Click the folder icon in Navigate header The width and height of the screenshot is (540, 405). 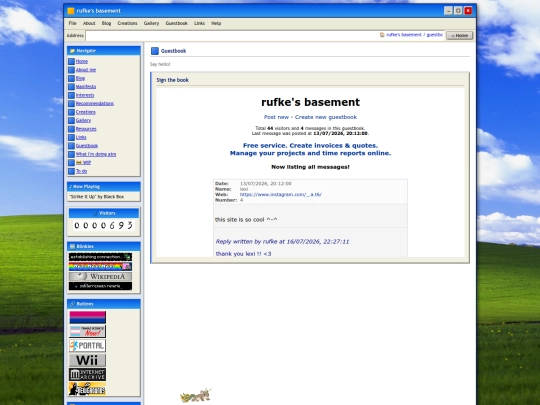coord(72,51)
